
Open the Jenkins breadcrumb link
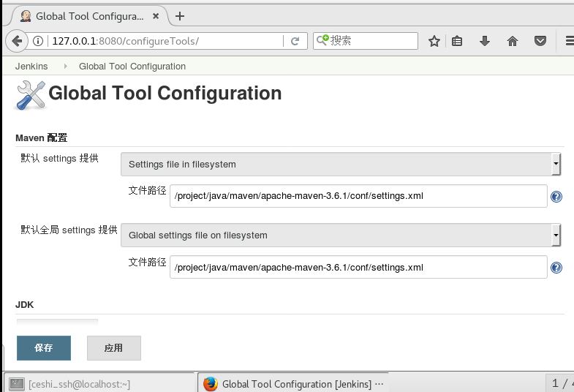(31, 67)
